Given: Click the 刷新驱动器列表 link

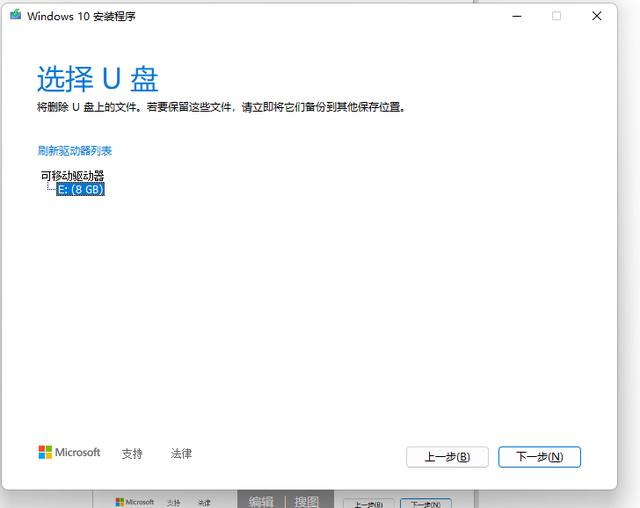Looking at the screenshot, I should pyautogui.click(x=75, y=151).
